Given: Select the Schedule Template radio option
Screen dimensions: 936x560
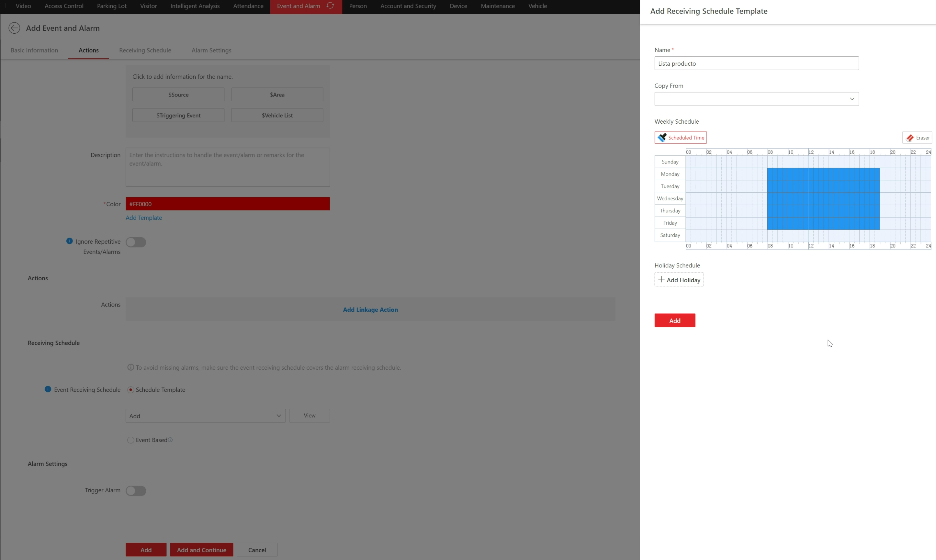Looking at the screenshot, I should pyautogui.click(x=130, y=389).
